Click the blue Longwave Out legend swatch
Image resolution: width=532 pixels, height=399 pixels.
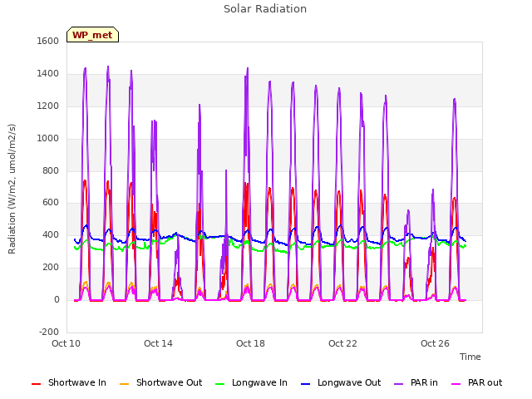(305, 384)
